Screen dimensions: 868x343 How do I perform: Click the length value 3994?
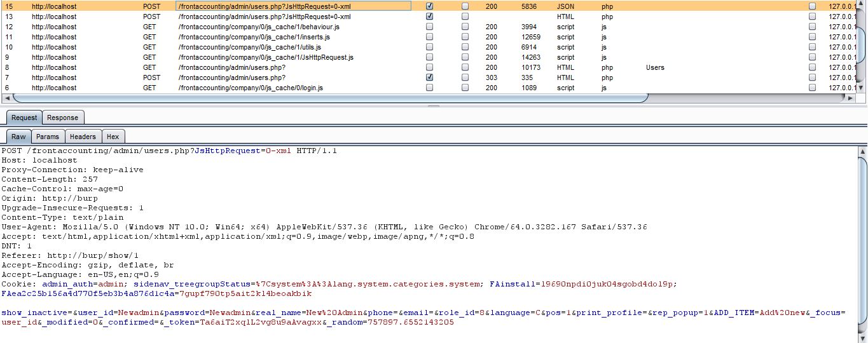point(528,27)
